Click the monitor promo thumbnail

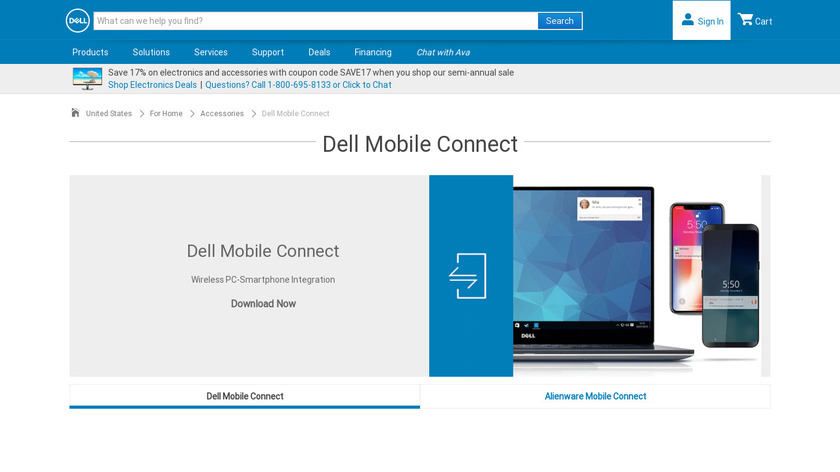click(x=87, y=79)
